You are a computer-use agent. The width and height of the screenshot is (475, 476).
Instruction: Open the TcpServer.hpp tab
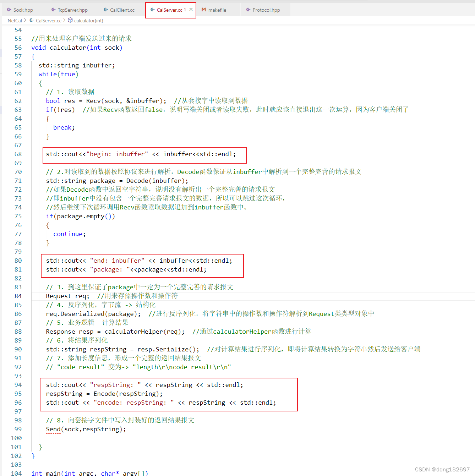pos(72,10)
